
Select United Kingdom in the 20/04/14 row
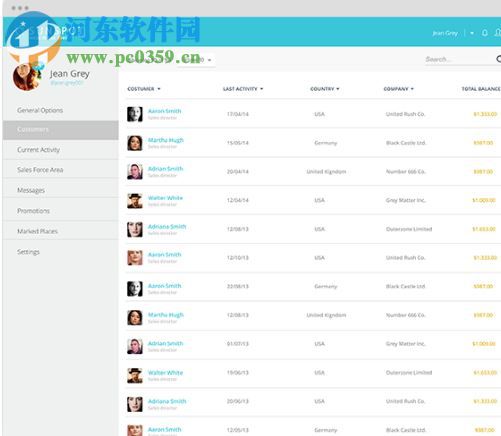tap(326, 171)
